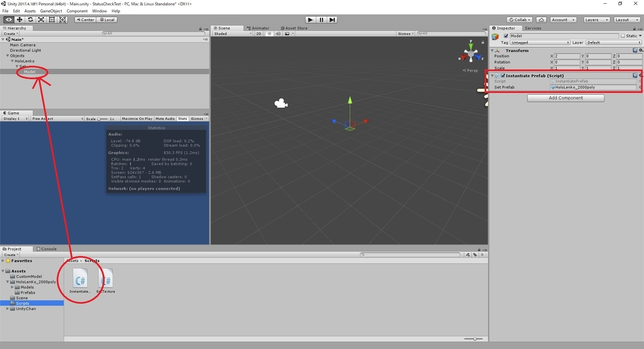Toggle Maximize On Play
The height and width of the screenshot is (349, 644).
pyautogui.click(x=137, y=119)
